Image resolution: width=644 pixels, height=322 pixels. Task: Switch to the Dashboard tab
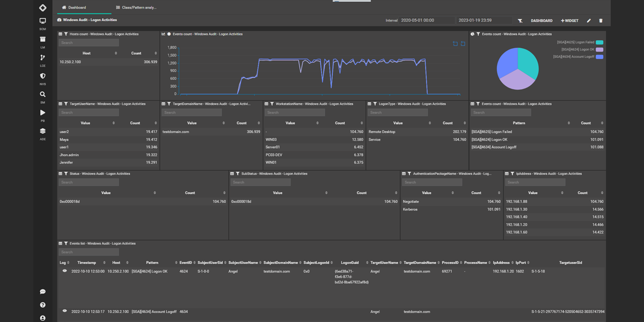click(x=74, y=8)
